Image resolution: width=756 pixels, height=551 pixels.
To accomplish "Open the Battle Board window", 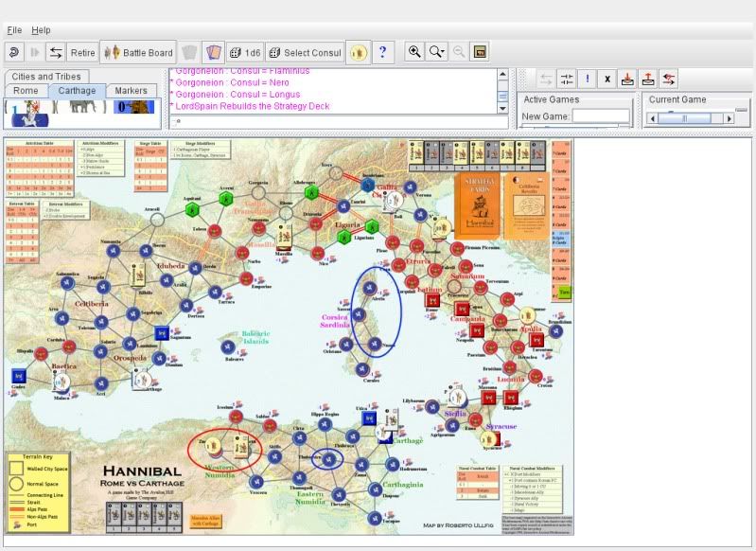I will [x=138, y=53].
